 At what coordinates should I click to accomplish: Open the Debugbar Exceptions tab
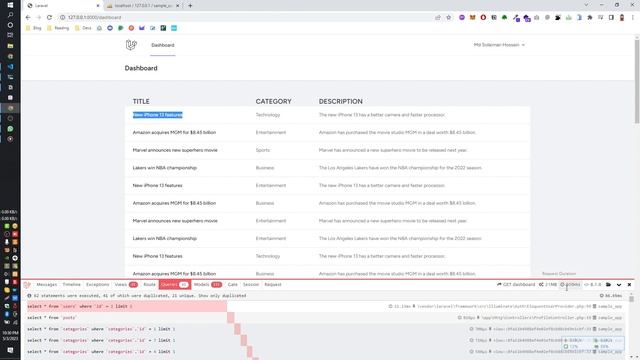(98, 284)
